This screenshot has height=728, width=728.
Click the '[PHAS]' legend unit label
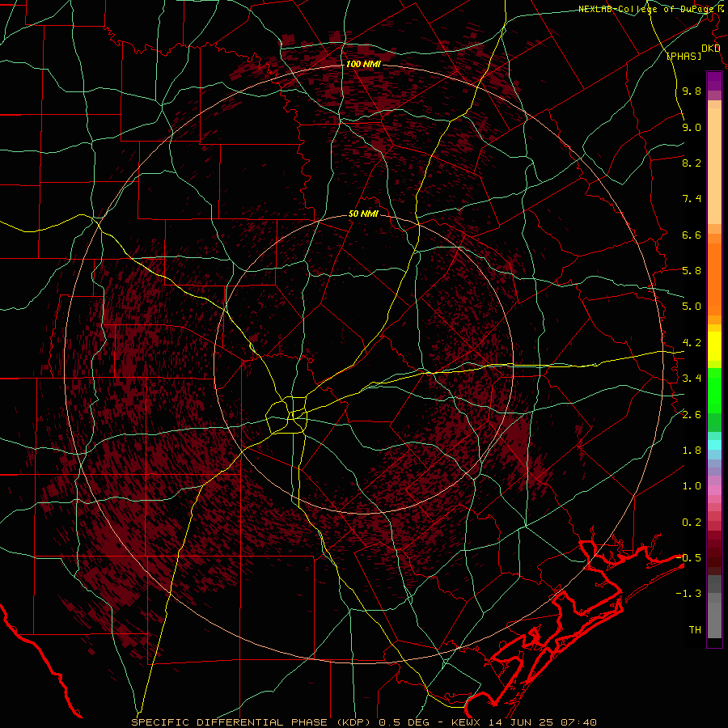click(684, 57)
